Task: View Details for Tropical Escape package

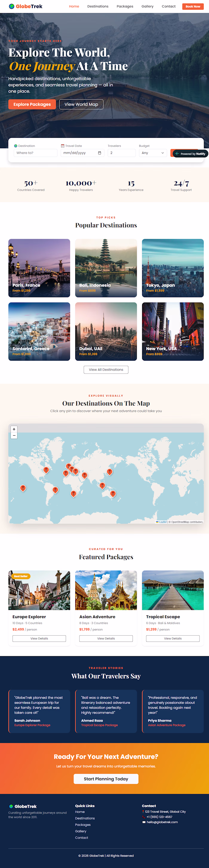Action: [x=173, y=639]
